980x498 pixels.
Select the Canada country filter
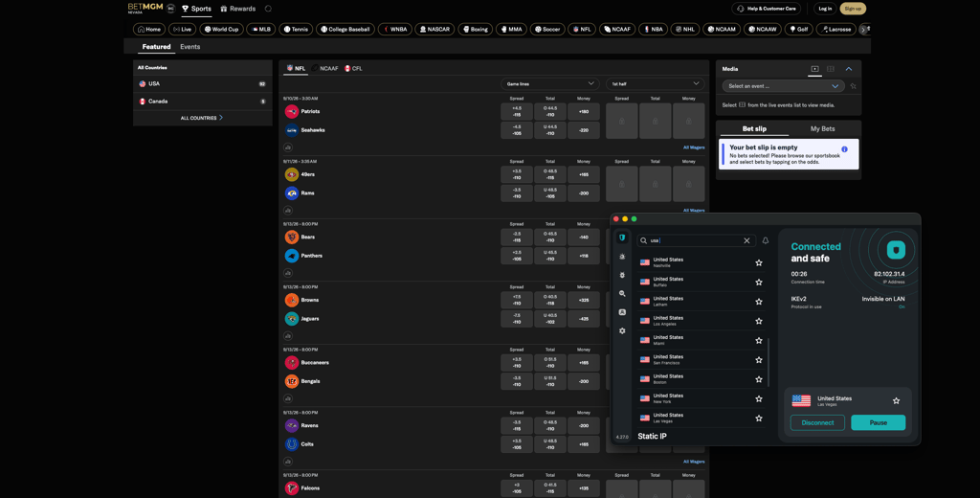203,102
